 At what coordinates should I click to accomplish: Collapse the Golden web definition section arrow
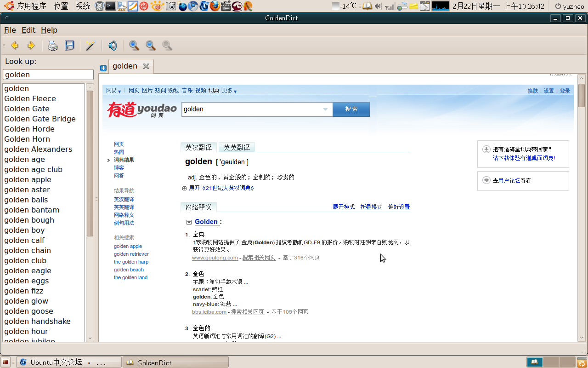point(189,222)
